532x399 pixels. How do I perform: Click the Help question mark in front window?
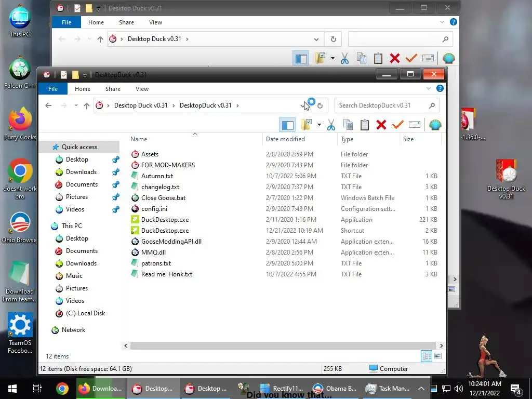[x=440, y=88]
